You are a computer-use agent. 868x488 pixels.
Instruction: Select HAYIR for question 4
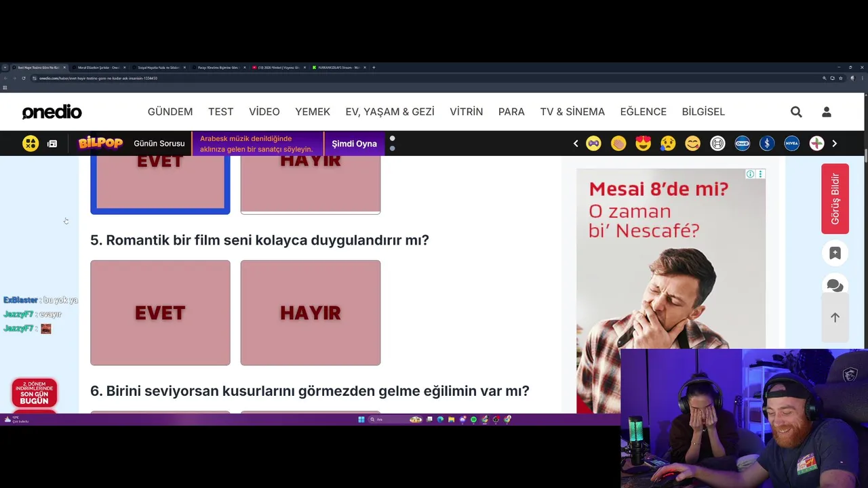click(x=311, y=185)
